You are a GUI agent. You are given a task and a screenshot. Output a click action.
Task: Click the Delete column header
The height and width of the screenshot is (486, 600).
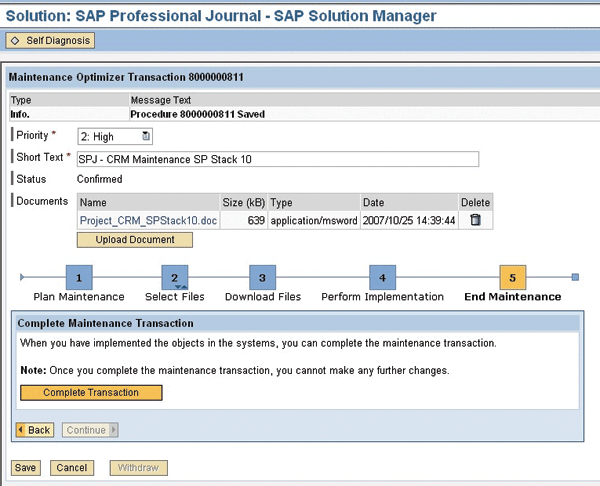[476, 202]
